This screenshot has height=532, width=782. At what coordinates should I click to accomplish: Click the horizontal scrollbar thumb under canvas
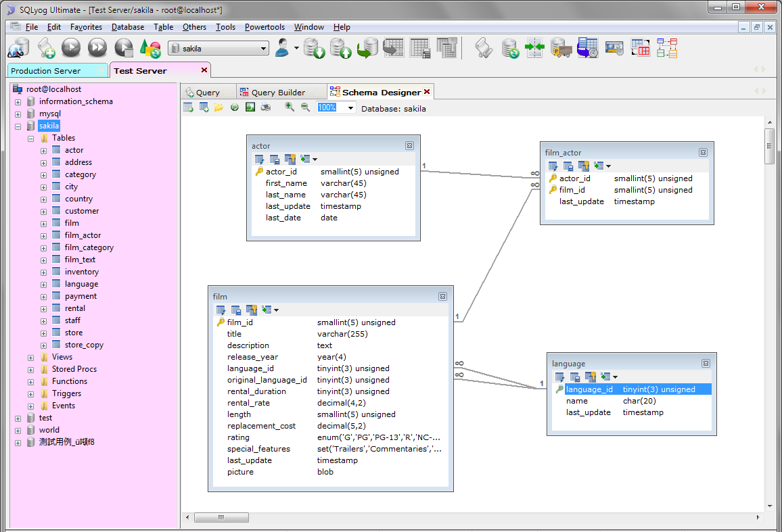[x=221, y=518]
